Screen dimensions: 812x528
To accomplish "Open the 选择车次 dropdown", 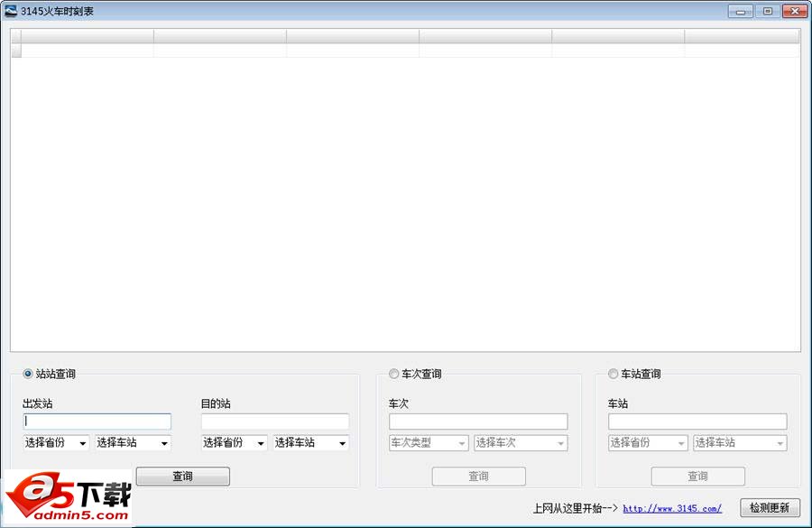I will pyautogui.click(x=521, y=443).
